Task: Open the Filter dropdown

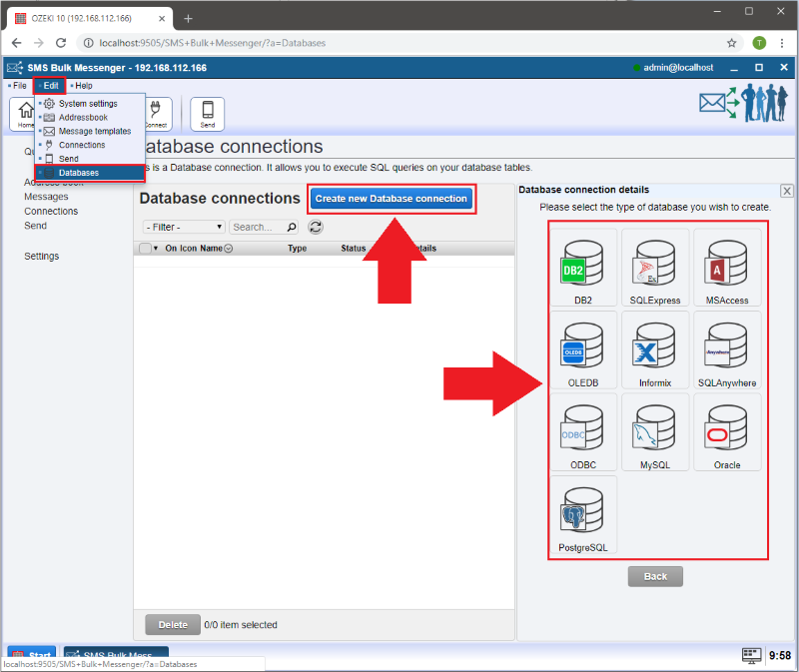Action: click(184, 228)
